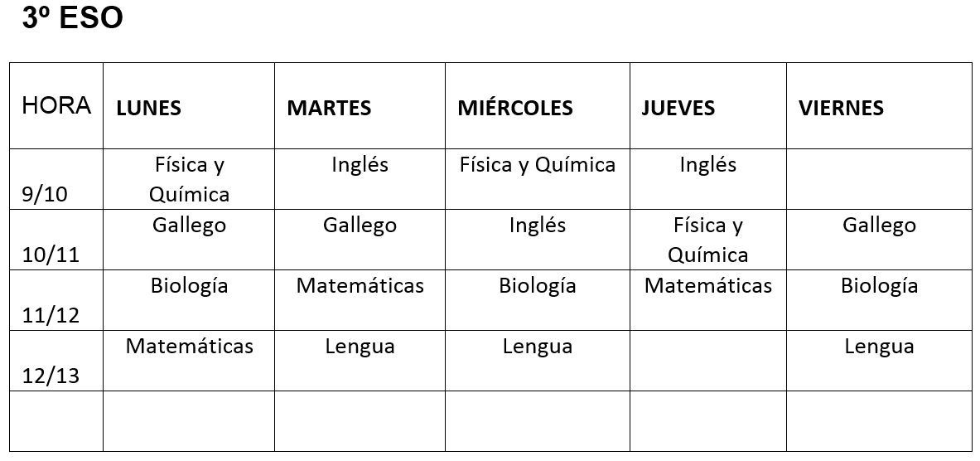Select the 11/12 hour cell
The width and height of the screenshot is (980, 461).
(56, 300)
